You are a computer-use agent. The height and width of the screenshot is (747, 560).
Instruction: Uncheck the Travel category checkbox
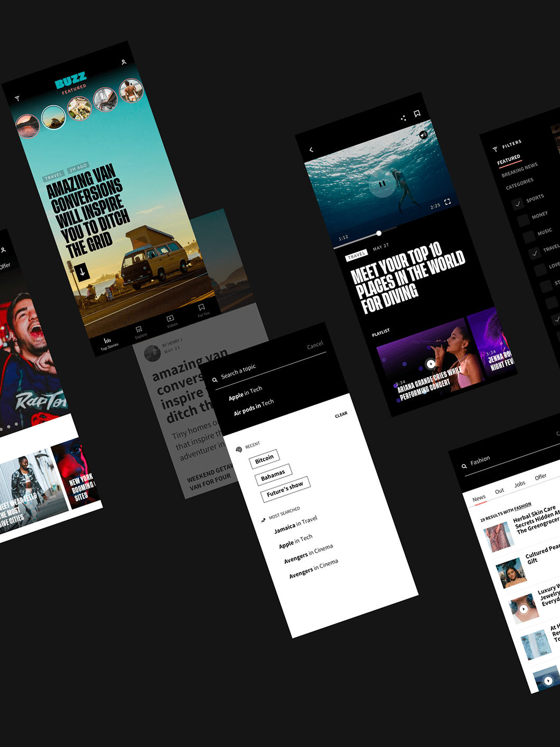click(x=535, y=253)
